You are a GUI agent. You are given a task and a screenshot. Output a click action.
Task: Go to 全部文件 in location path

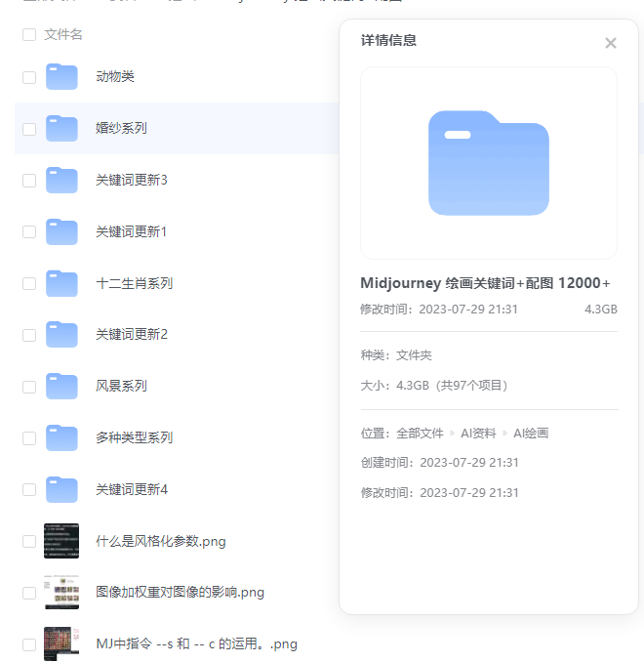click(420, 433)
